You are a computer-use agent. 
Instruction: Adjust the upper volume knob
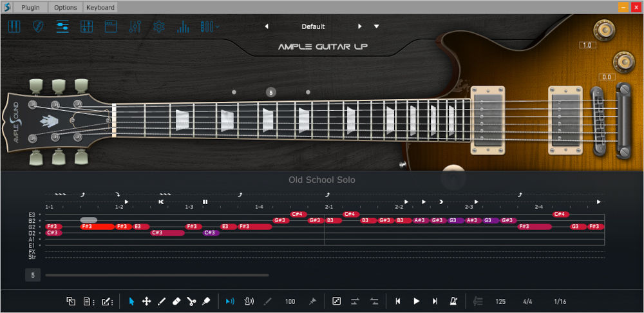click(604, 30)
